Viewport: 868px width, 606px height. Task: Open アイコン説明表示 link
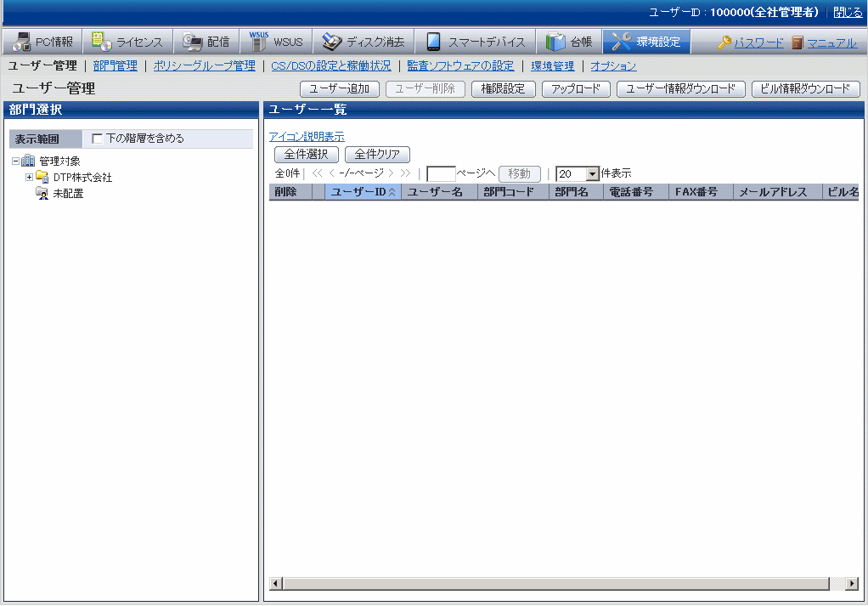[307, 136]
